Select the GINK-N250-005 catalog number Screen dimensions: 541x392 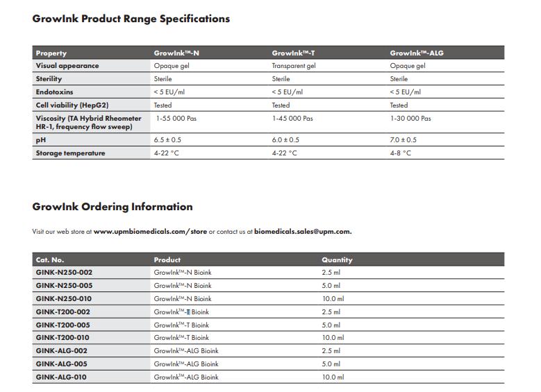click(64, 286)
